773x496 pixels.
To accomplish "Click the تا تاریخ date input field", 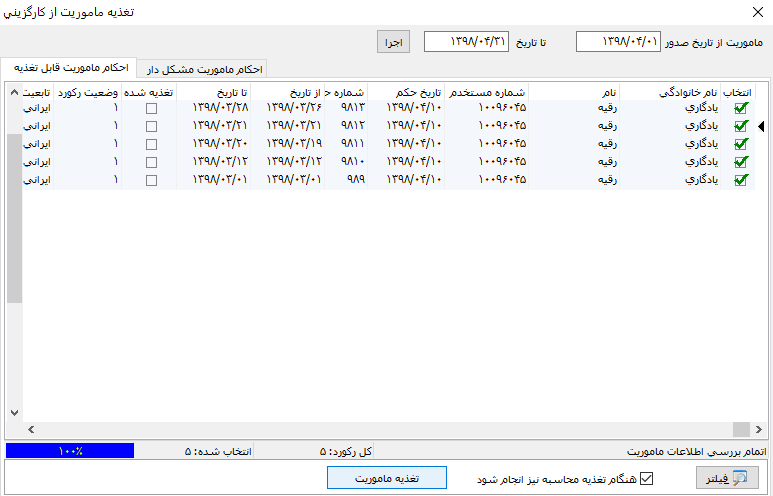I will (466, 41).
